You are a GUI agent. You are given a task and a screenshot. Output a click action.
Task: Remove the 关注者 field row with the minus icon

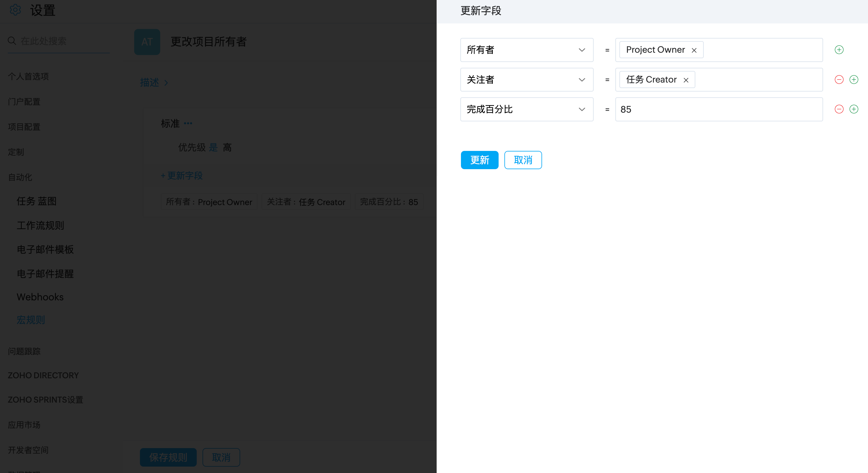coord(839,79)
